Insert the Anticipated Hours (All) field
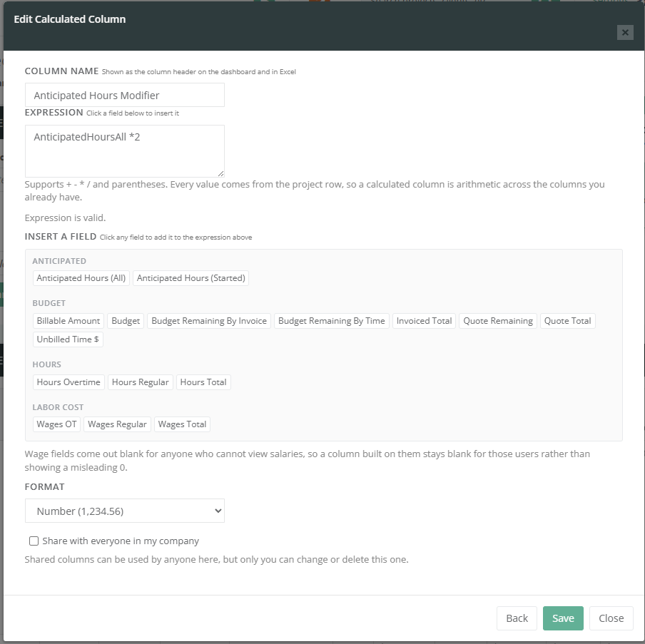 [x=81, y=278]
